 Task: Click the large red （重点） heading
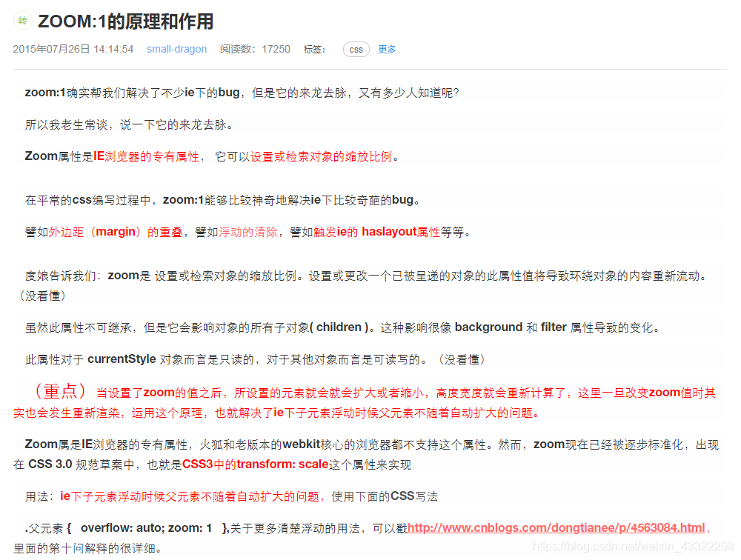[60, 391]
